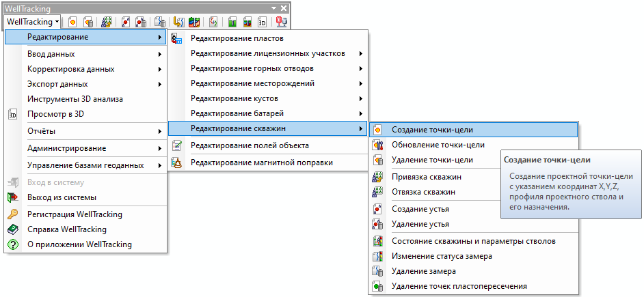
Task: Open Инструменты 3D анализа
Action: tap(75, 99)
